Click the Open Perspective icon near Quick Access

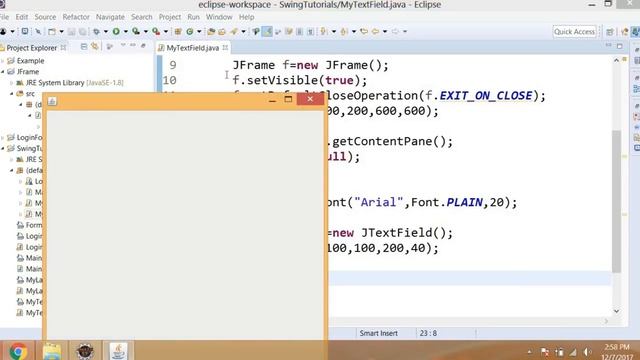pos(610,32)
